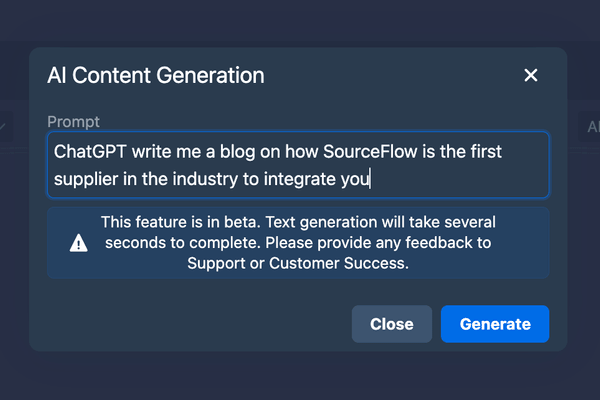This screenshot has height=400, width=600.
Task: Click the "AI Content Generation" dialog title
Action: tap(155, 75)
